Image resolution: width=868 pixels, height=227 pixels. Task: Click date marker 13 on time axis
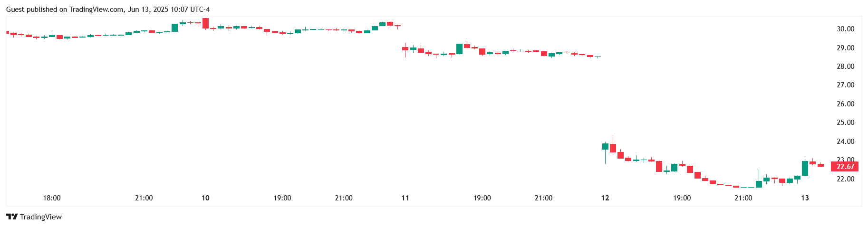(805, 198)
